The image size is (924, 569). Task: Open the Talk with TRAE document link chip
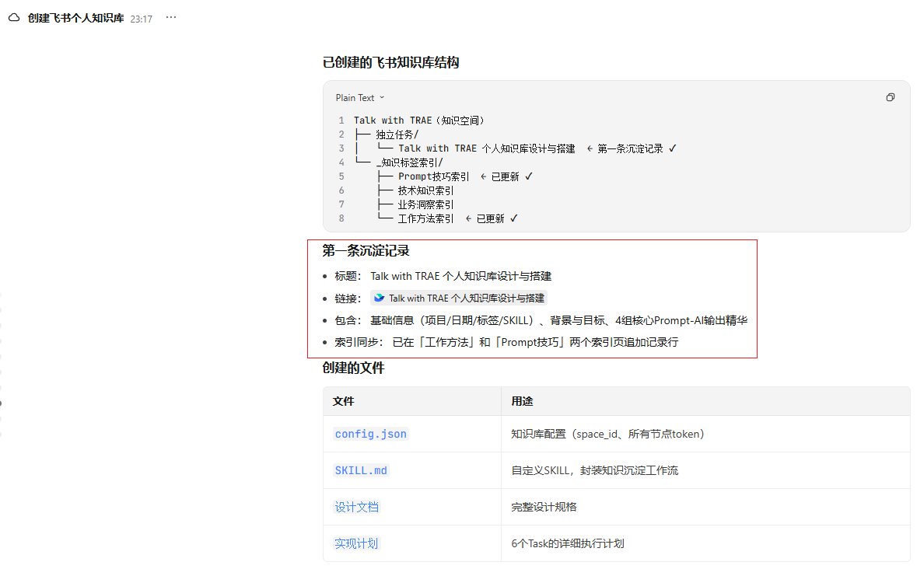pyautogui.click(x=459, y=298)
